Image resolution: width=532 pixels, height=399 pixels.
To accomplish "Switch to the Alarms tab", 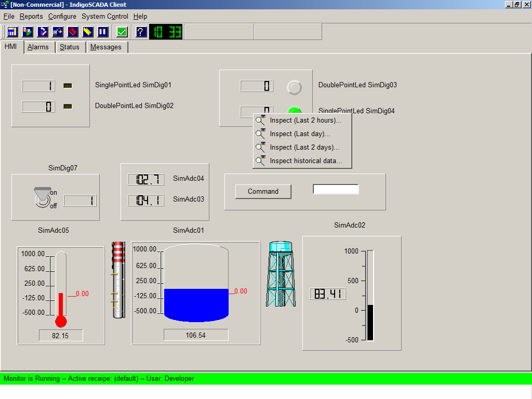I will click(38, 47).
